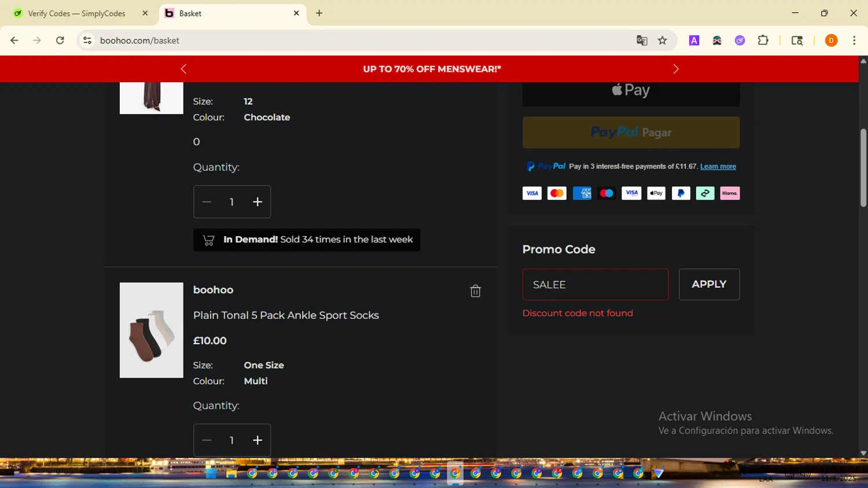Click the One Size value for socks
The height and width of the screenshot is (488, 868).
[264, 365]
